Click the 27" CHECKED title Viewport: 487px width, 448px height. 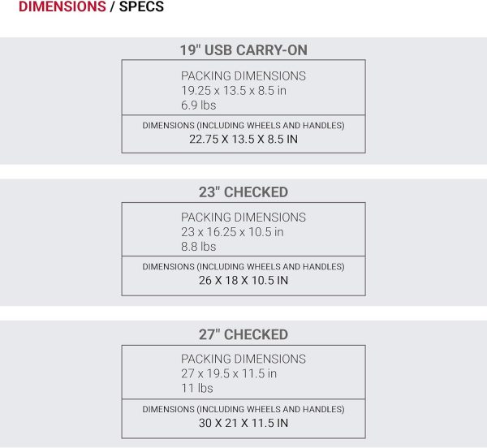click(243, 334)
